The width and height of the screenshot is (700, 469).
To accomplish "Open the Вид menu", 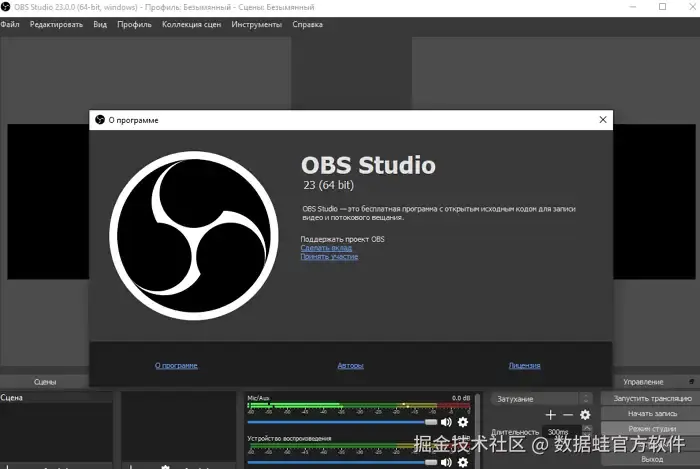I will pyautogui.click(x=100, y=25).
